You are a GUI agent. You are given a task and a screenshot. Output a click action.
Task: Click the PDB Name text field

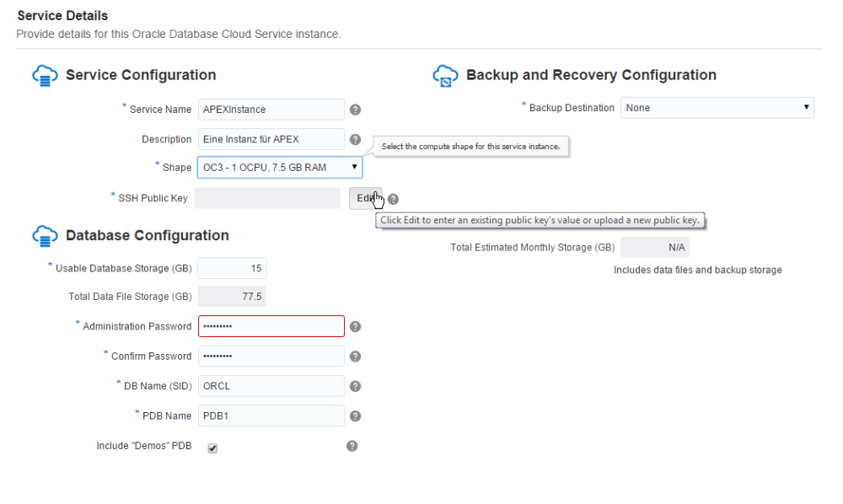270,416
